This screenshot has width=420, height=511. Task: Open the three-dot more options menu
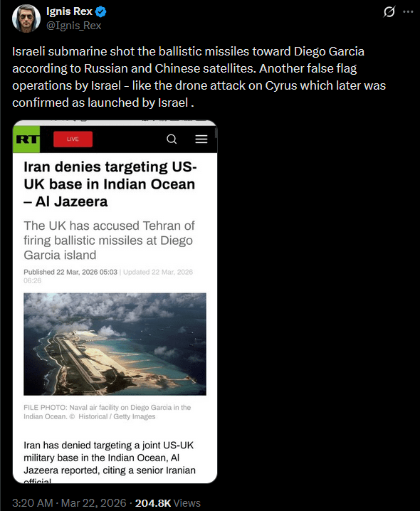point(408,12)
